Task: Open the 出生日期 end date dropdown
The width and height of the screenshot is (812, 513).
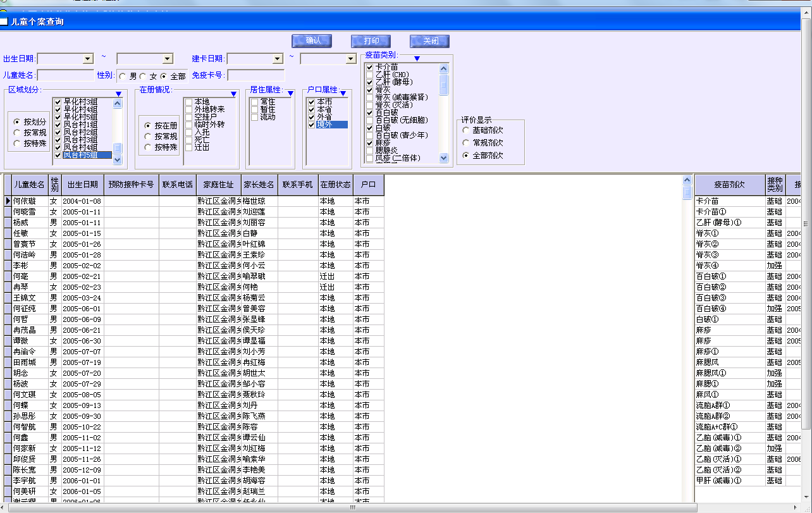Action: pyautogui.click(x=168, y=59)
